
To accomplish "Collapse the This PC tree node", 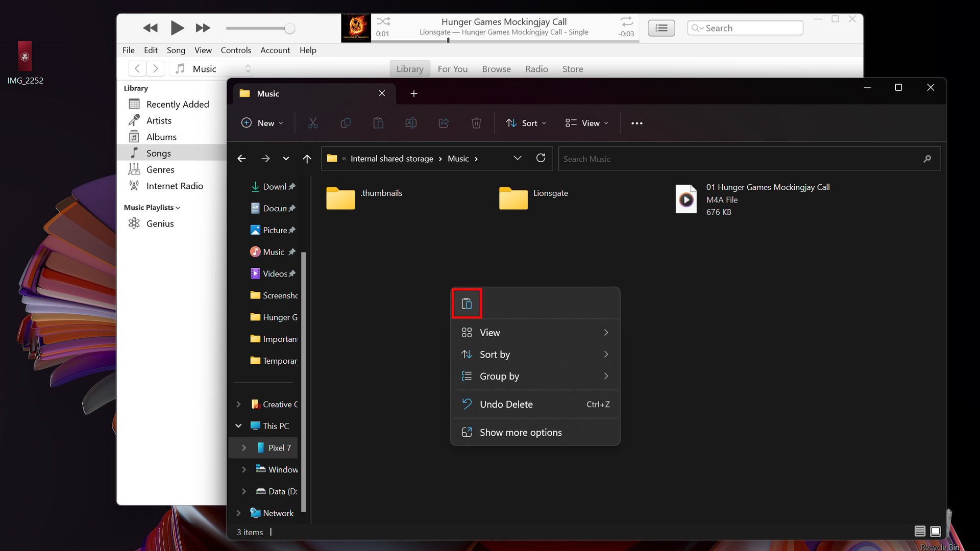I will pyautogui.click(x=238, y=425).
